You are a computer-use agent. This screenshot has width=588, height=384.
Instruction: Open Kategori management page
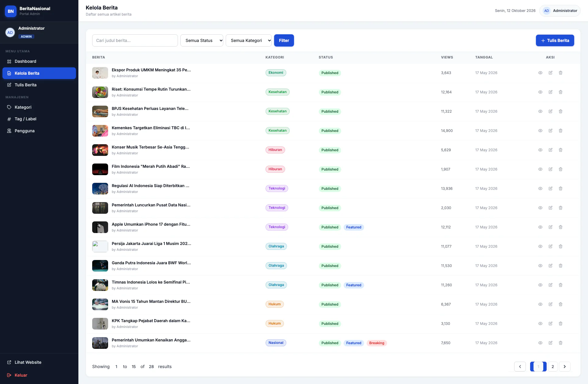(39, 107)
